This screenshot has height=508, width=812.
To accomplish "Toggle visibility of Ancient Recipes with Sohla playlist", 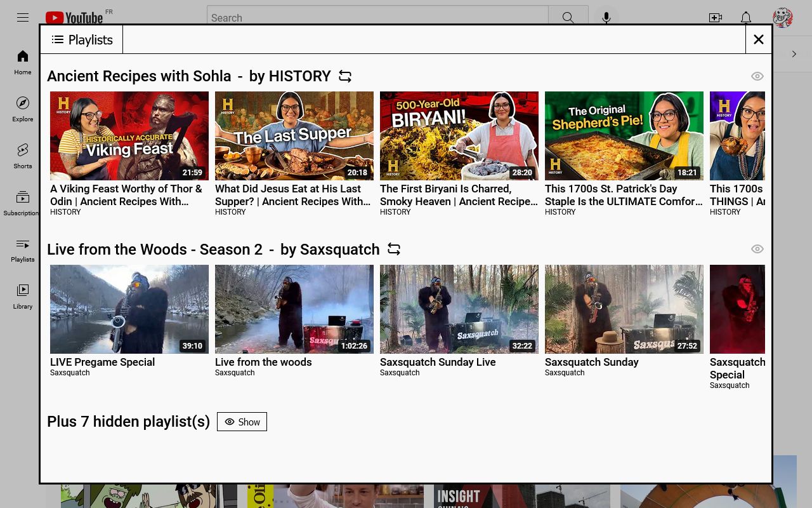I will pos(757,76).
